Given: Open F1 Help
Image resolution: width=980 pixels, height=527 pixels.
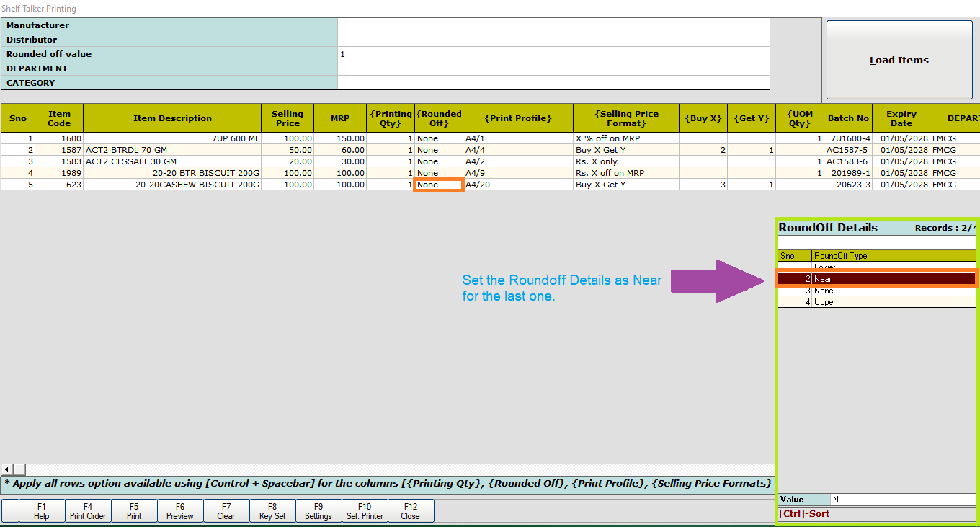Looking at the screenshot, I should click(42, 511).
